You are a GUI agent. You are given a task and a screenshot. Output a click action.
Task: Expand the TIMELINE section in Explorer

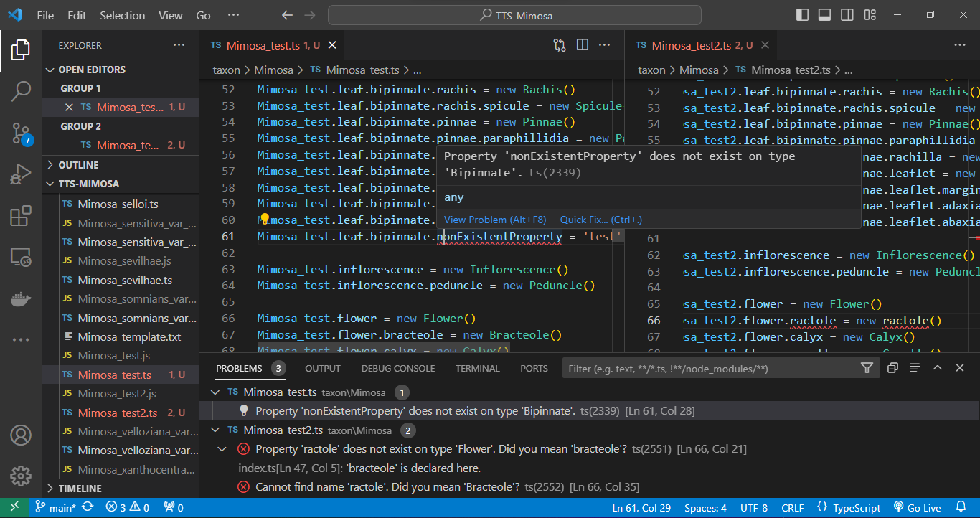pyautogui.click(x=80, y=489)
